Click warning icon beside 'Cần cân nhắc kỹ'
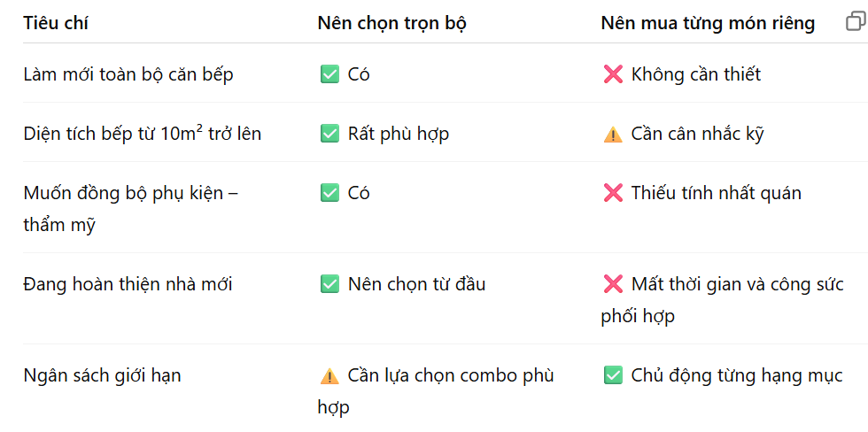Viewport: 868px width, 432px height. [x=613, y=135]
